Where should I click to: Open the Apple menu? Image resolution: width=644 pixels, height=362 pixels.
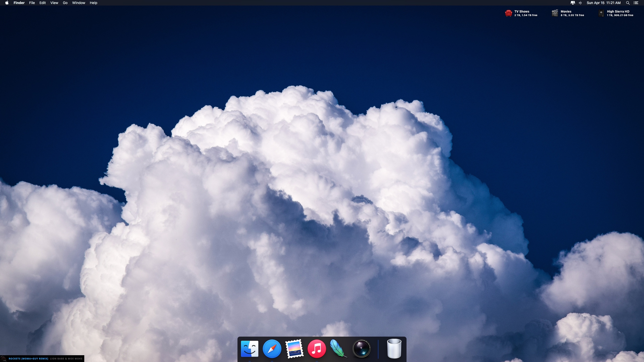(x=7, y=3)
